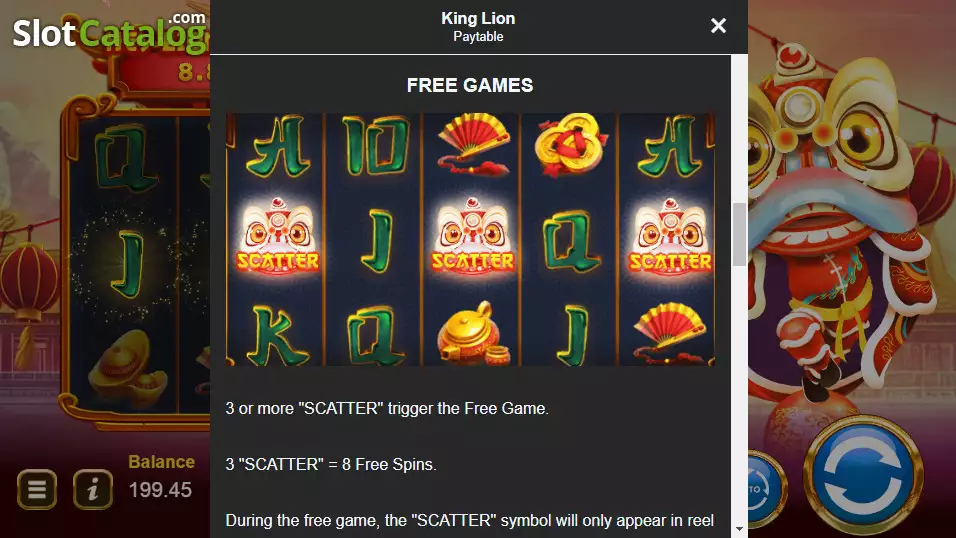956x538 pixels.
Task: Pick the red fan symbol in top row
Action: 473,145
